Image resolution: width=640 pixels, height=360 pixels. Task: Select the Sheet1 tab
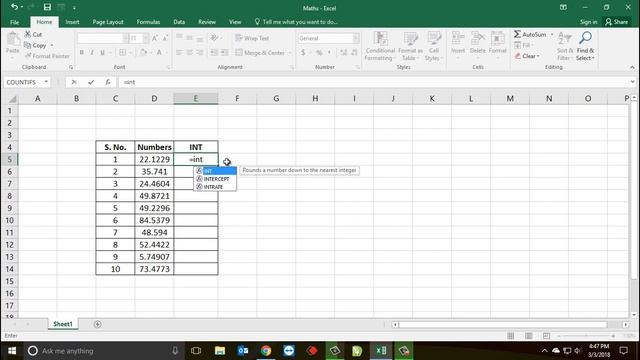[x=63, y=324]
